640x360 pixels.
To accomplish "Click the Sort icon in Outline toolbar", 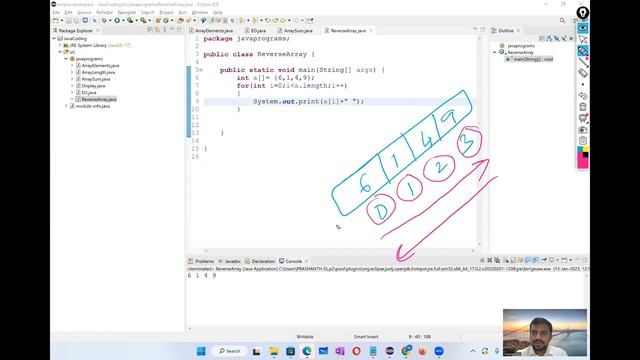I will click(x=549, y=38).
